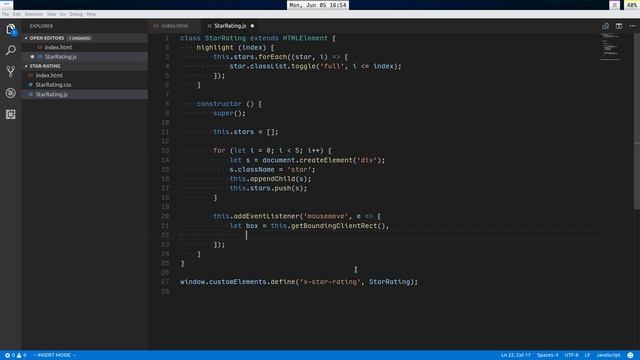Viewport: 640px width, 360px height.
Task: Click line number 1 in the gutter
Action: pos(167,38)
